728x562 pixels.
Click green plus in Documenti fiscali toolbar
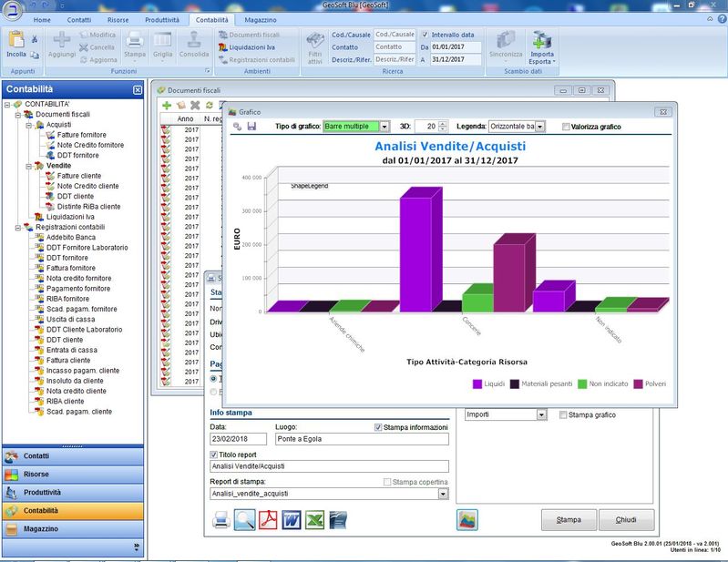tap(167, 106)
